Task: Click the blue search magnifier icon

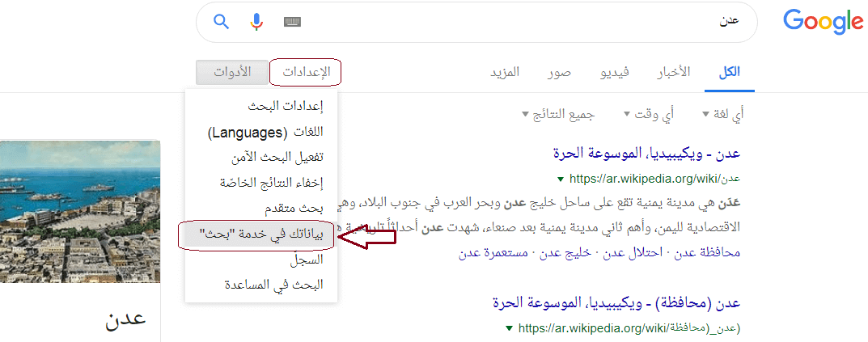Action: click(x=222, y=22)
